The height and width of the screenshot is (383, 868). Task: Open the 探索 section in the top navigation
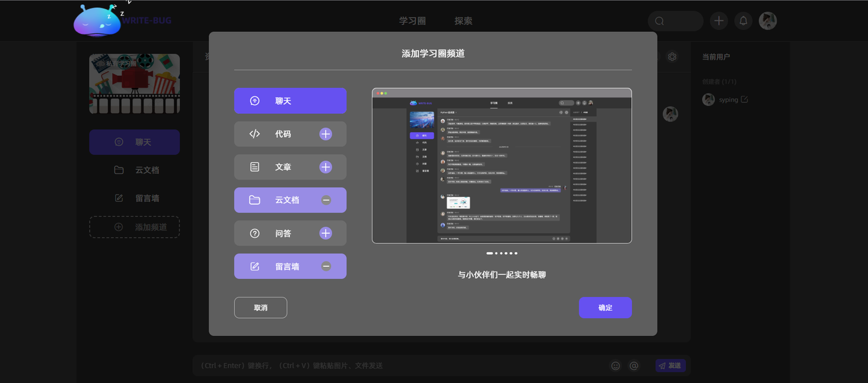coord(463,20)
